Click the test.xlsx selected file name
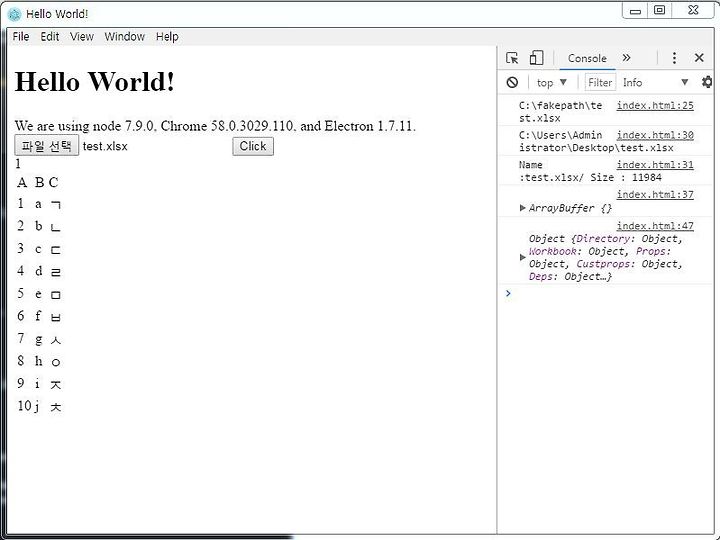The height and width of the screenshot is (540, 720). point(105,146)
